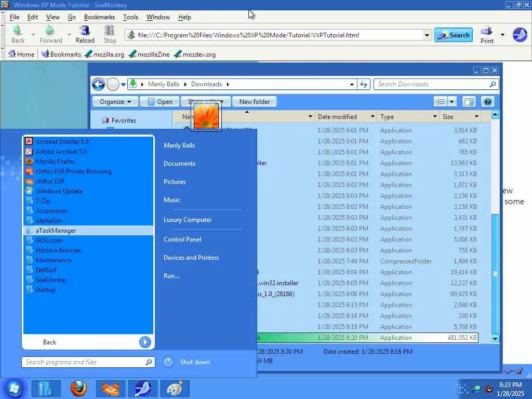Open the Type column filter dropdown
Viewport: 532px width, 399px height.
tap(435, 117)
